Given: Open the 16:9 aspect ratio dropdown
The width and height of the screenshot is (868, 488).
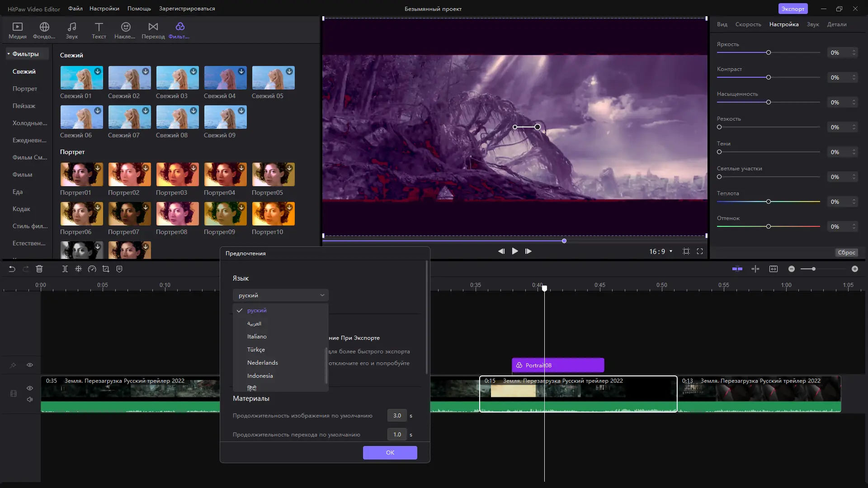Looking at the screenshot, I should [x=660, y=251].
